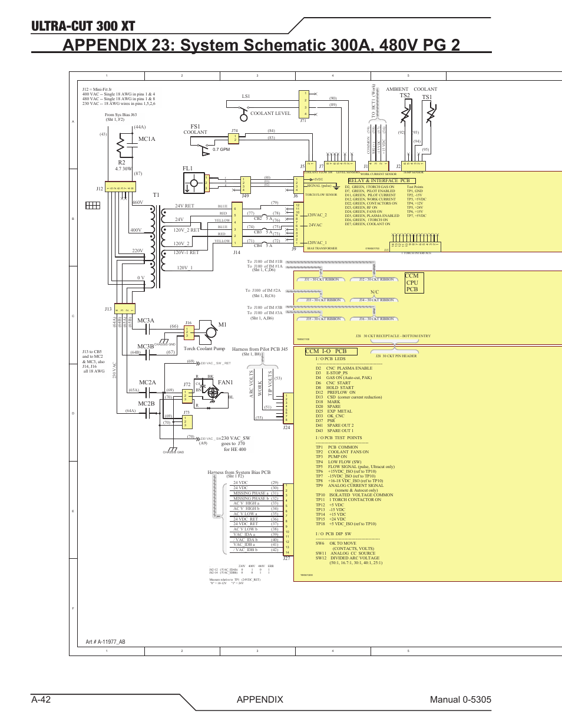Click the J49 yellow connector block
The height and width of the screenshot is (728, 562).
pos(246,185)
